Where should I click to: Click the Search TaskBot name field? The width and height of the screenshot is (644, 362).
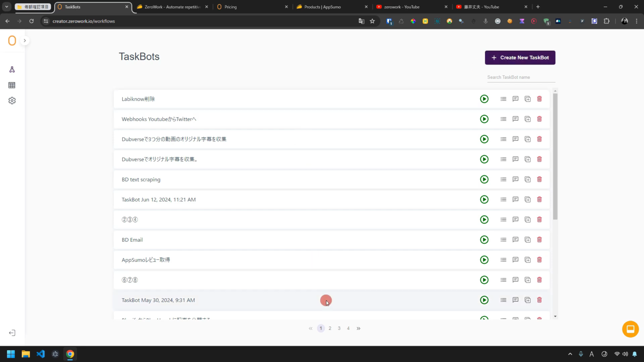click(521, 77)
